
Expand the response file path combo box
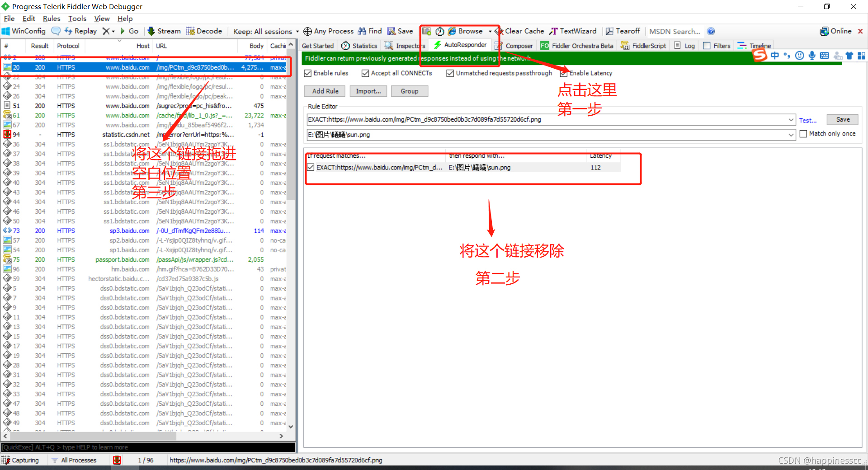point(791,135)
